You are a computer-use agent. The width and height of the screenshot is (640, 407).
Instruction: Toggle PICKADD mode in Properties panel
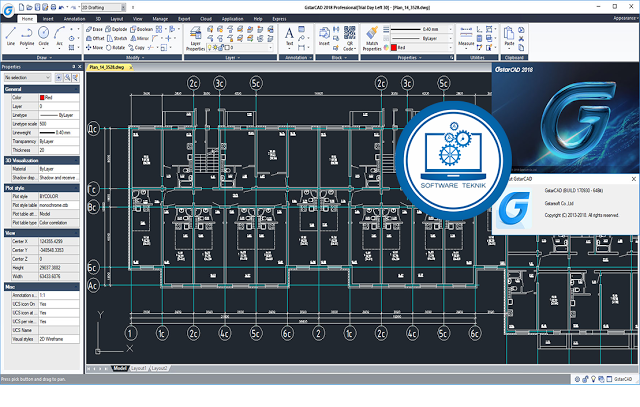coord(59,78)
